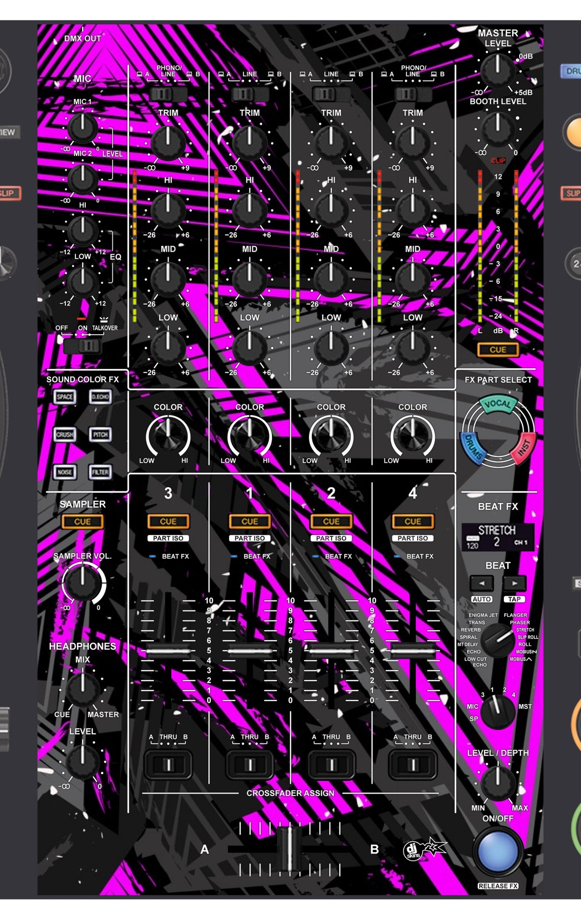581x924 pixels.
Task: Enable CUE on channel 2
Action: (331, 521)
